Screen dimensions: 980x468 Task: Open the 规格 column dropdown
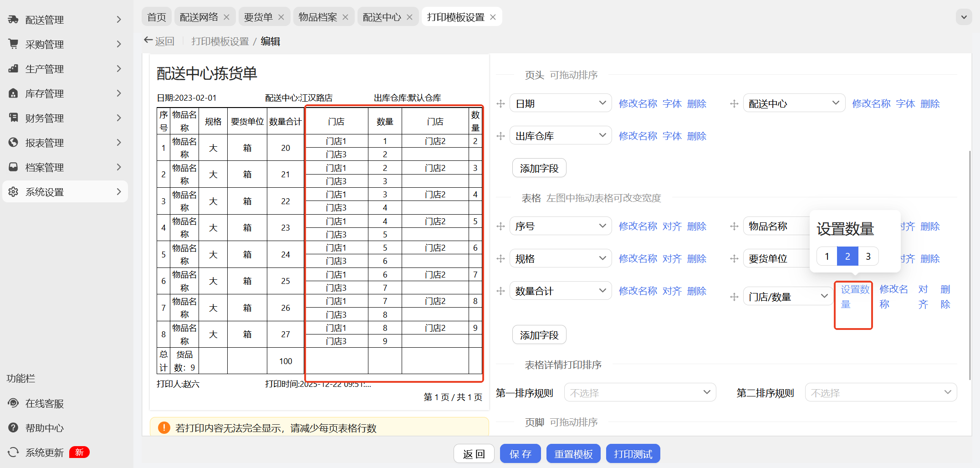pos(560,258)
